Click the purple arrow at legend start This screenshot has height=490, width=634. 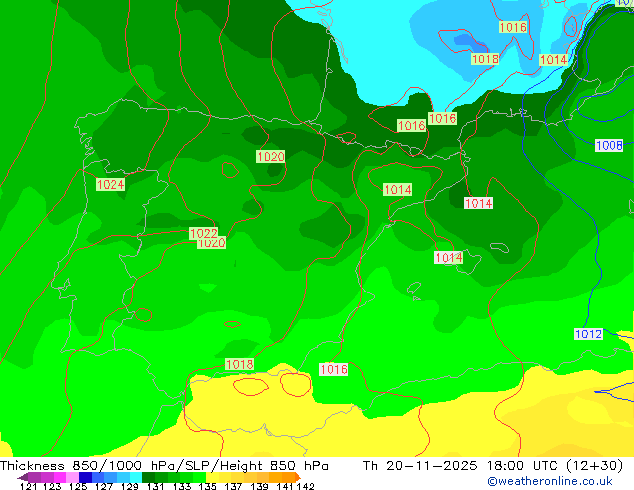pyautogui.click(x=23, y=478)
